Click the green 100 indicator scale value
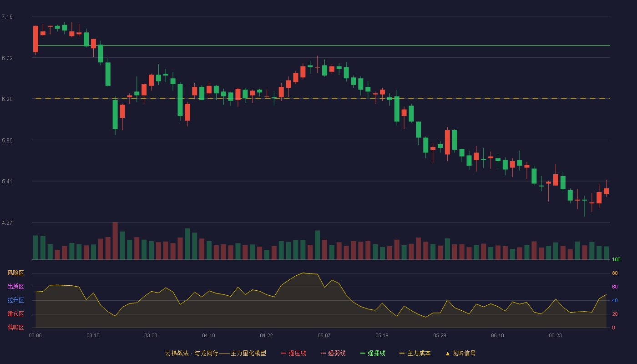 click(x=616, y=259)
